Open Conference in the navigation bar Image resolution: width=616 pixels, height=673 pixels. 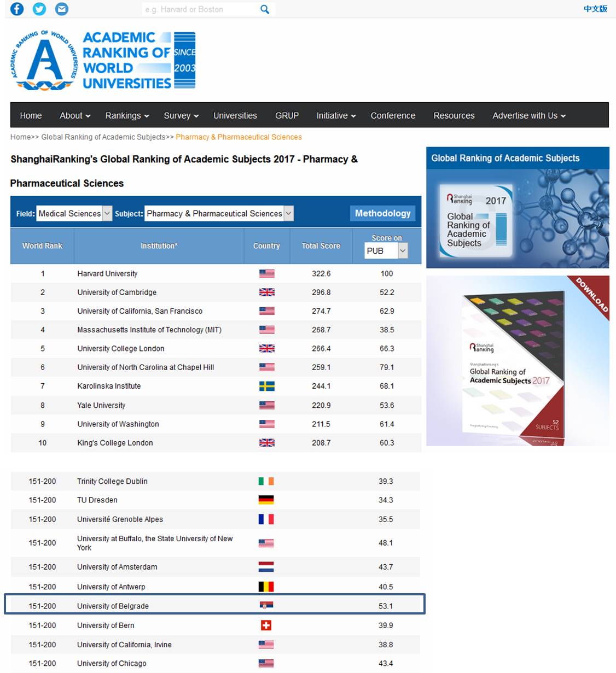tap(393, 115)
